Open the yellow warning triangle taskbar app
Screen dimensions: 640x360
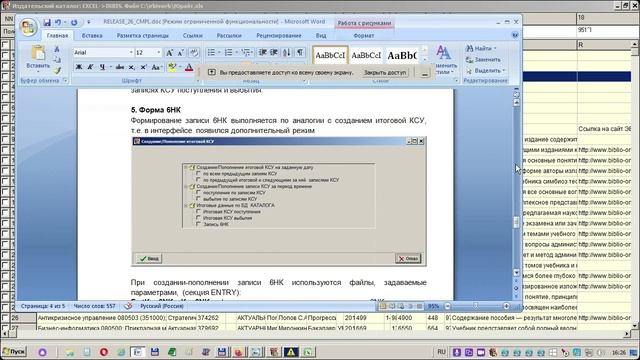pyautogui.click(x=291, y=352)
